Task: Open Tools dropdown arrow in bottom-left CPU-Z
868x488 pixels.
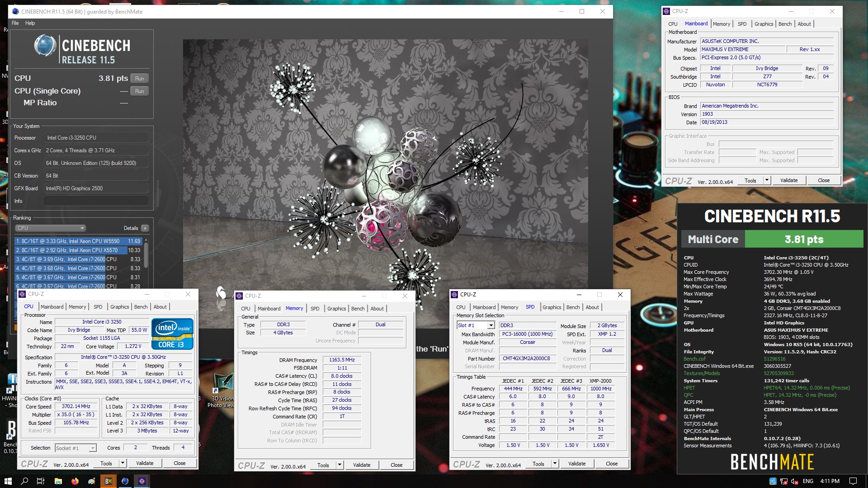Action: [123, 463]
